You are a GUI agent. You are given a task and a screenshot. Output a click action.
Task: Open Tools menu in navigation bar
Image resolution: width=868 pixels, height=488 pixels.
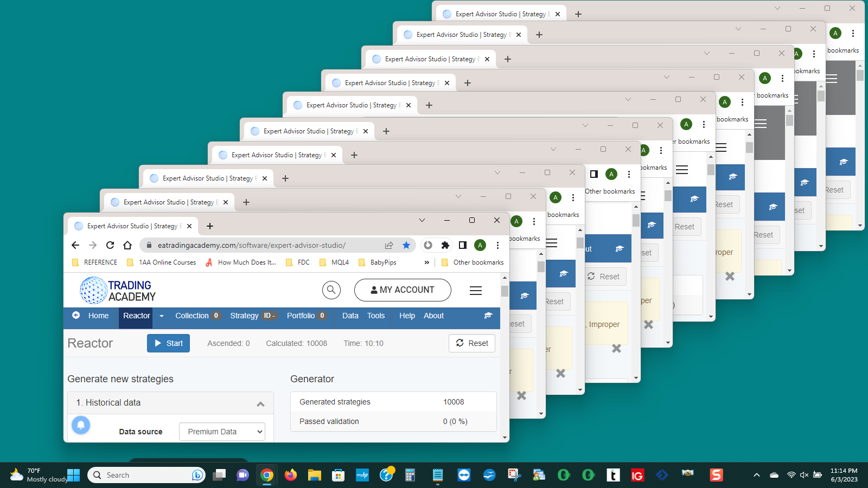376,316
